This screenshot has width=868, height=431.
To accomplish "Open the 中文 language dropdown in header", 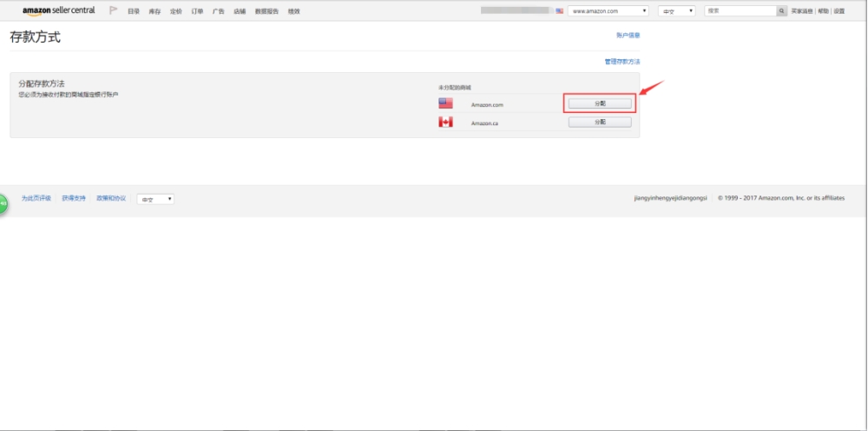I will click(x=676, y=11).
